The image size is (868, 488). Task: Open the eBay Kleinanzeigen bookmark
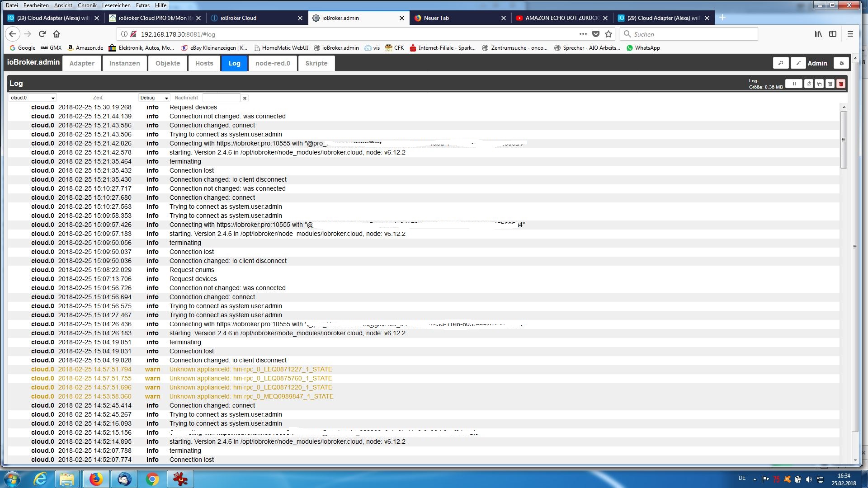pyautogui.click(x=214, y=48)
